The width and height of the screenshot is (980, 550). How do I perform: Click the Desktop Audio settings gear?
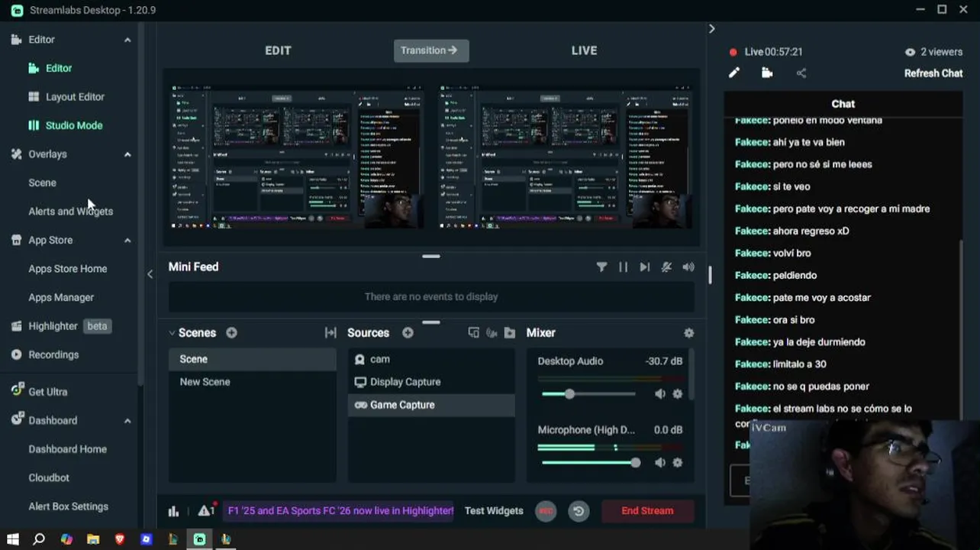coord(677,394)
